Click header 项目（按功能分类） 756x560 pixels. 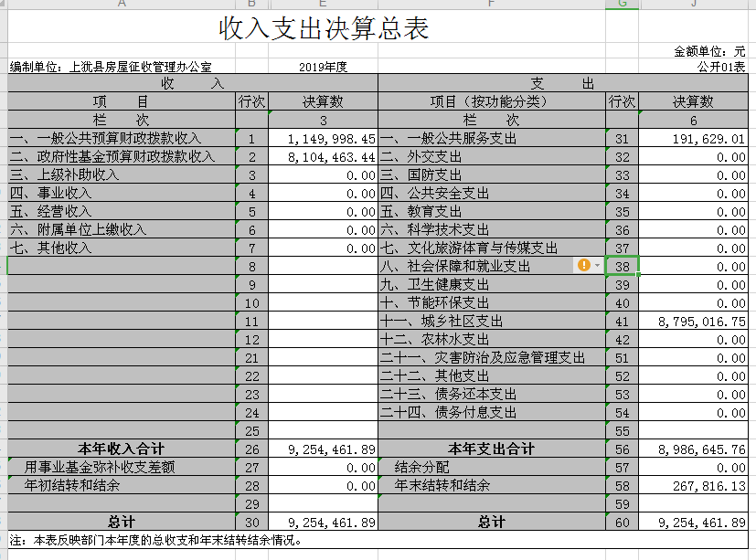pyautogui.click(x=492, y=101)
